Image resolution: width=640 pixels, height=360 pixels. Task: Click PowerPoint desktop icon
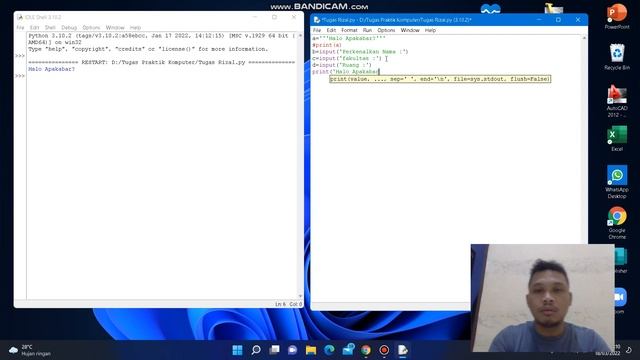(617, 16)
